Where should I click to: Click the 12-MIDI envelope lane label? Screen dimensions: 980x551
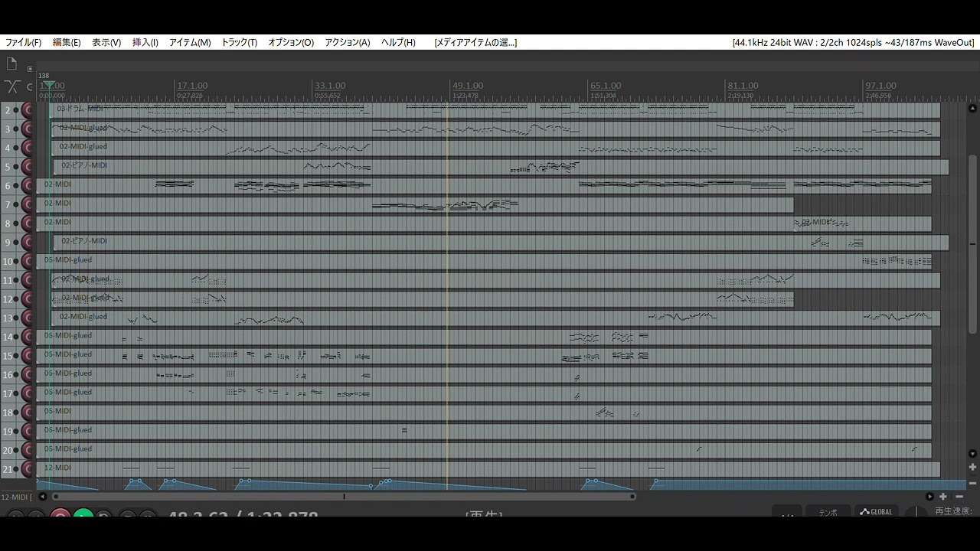tap(15, 497)
